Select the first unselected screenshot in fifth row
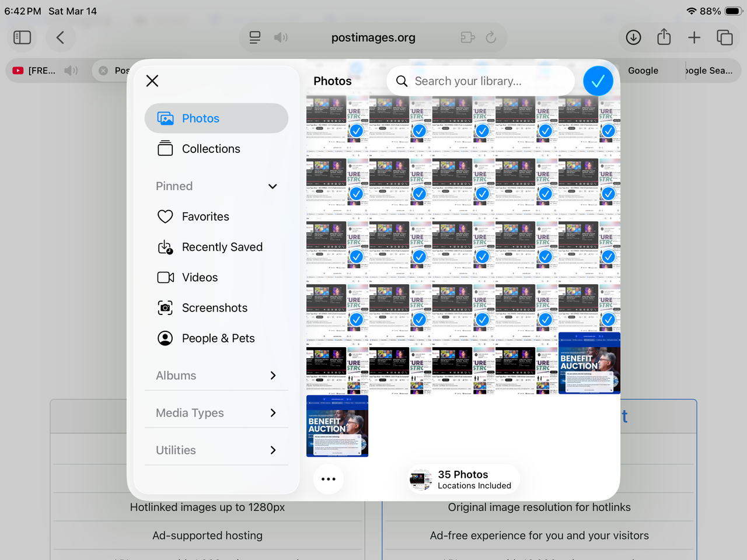Image resolution: width=747 pixels, height=560 pixels. pyautogui.click(x=337, y=363)
